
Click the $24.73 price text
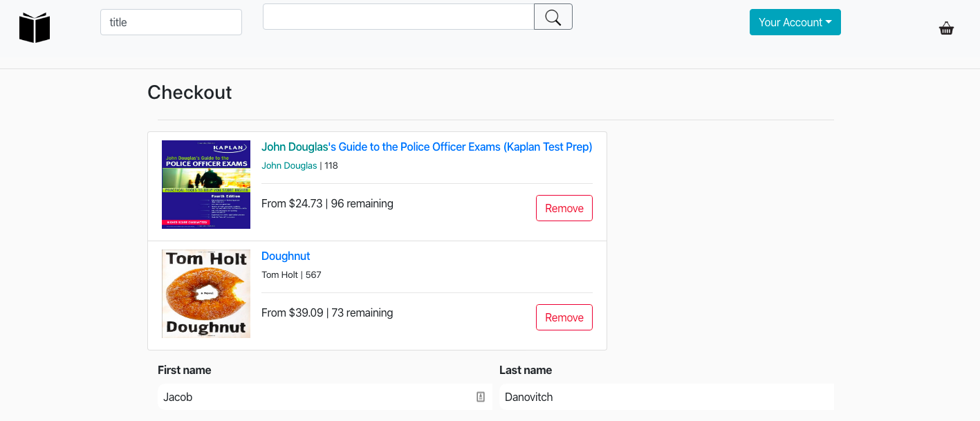(306, 203)
